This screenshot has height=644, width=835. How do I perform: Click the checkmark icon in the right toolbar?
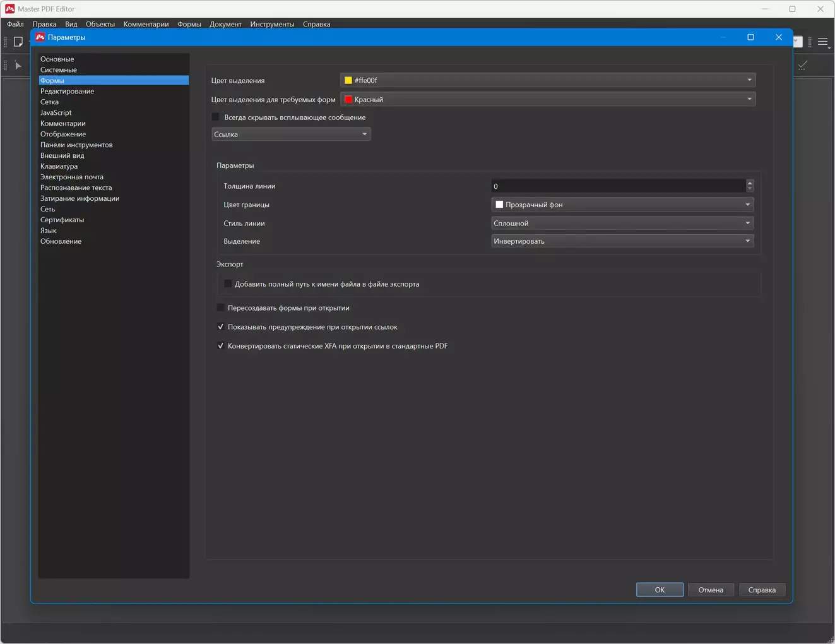click(802, 66)
